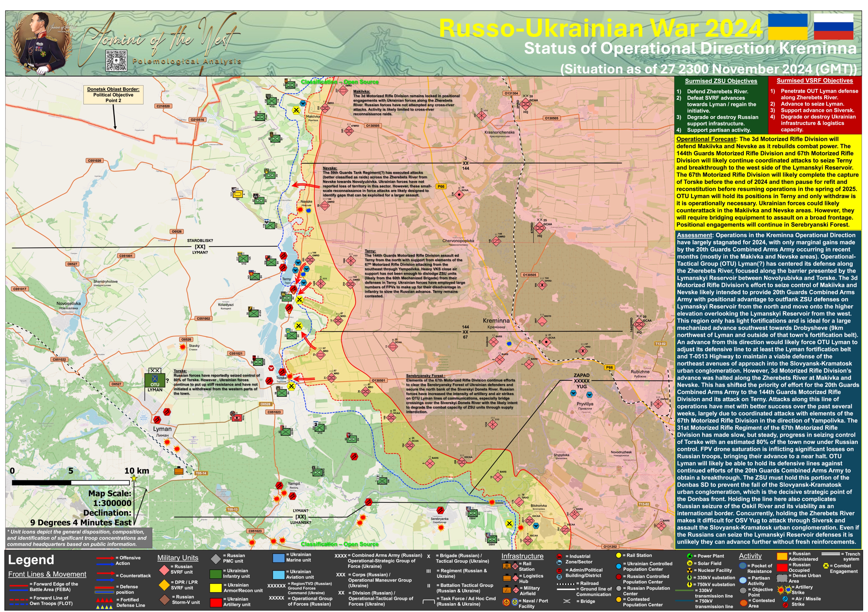The width and height of the screenshot is (868, 612).
Task: Click the Donetsk Oblast Border label box
Action: (113, 95)
